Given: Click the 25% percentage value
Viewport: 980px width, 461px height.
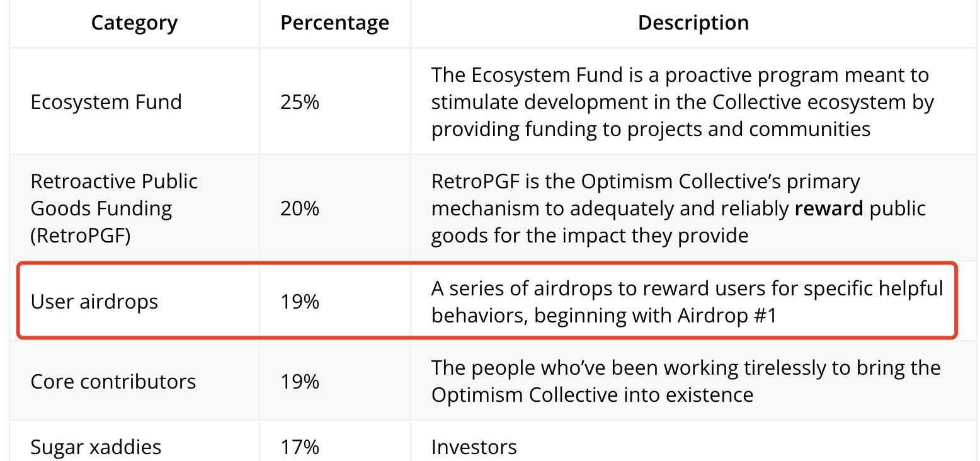Looking at the screenshot, I should 300,102.
